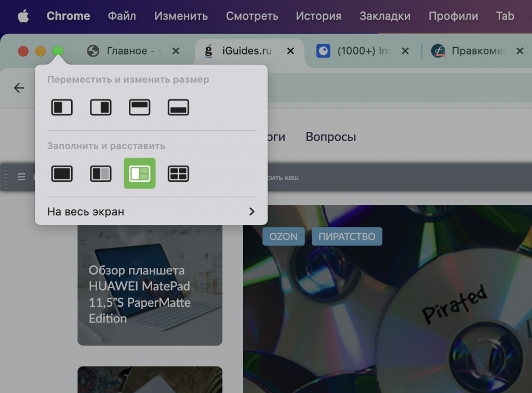Select the four quarters grid arrangement
532x393 pixels.
(x=178, y=173)
